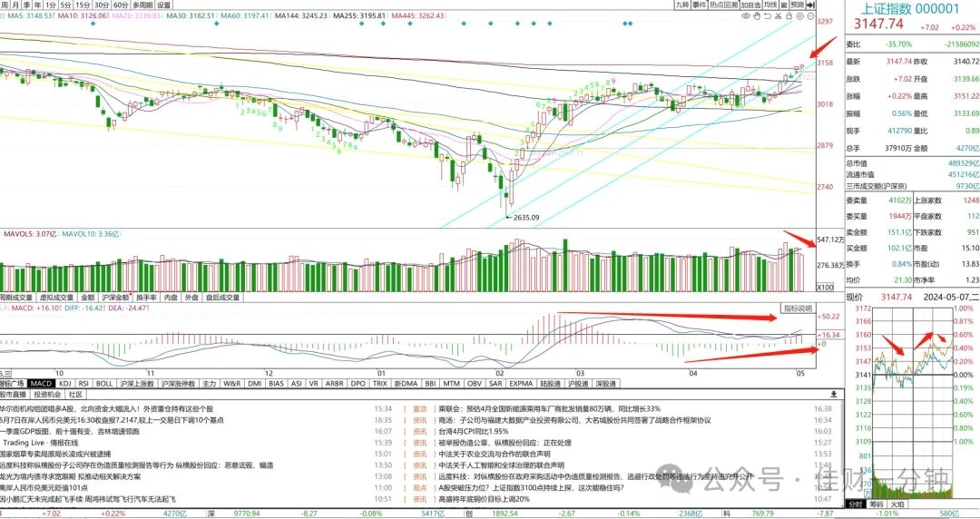The height and width of the screenshot is (519, 980).
Task: Open the 多周期 period selector
Action: coord(142,5)
